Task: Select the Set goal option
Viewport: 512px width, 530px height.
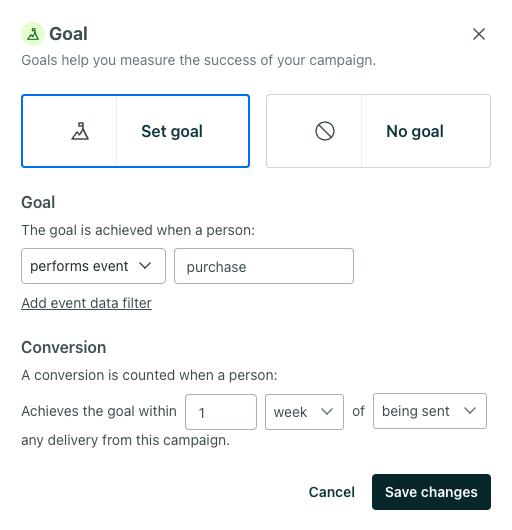Action: pos(136,131)
